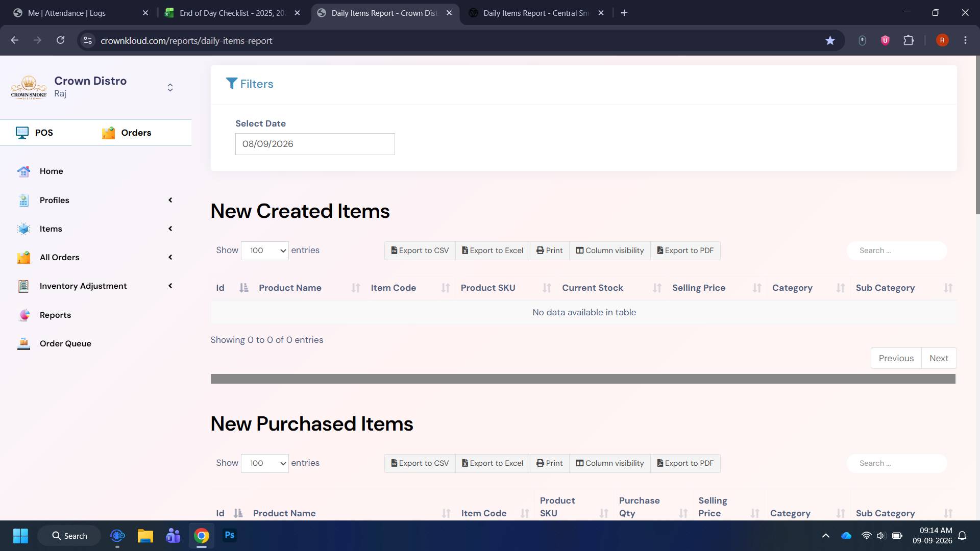Switch to End of Day Checklist tab

tap(232, 13)
